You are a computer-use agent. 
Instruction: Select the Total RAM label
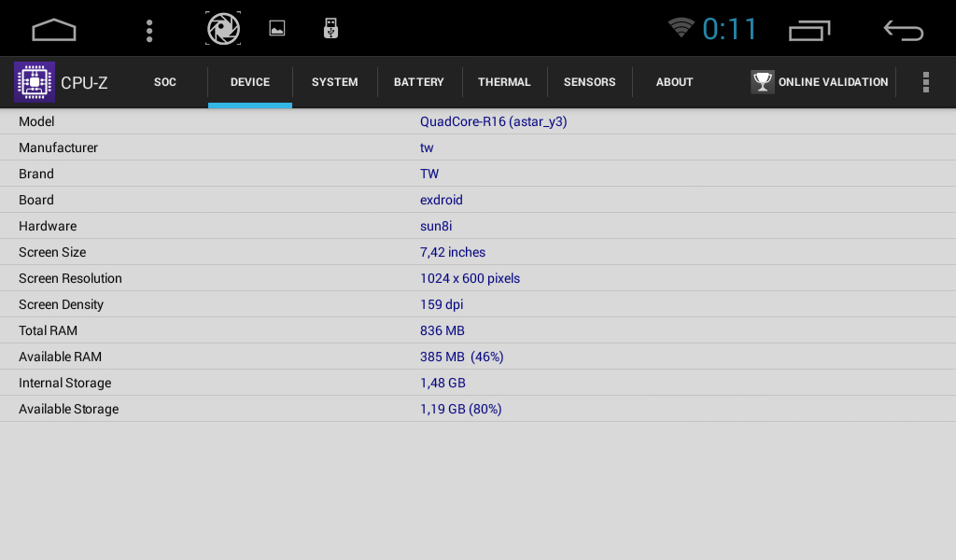(x=48, y=331)
